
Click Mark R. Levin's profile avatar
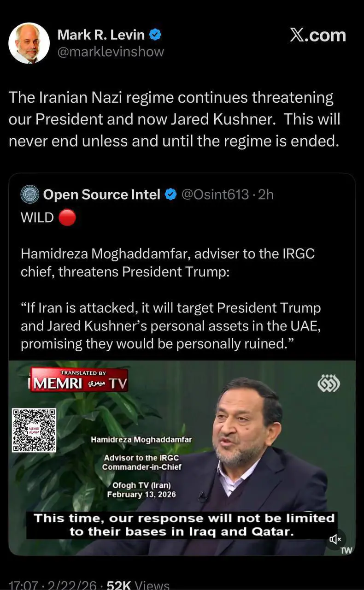pyautogui.click(x=29, y=43)
